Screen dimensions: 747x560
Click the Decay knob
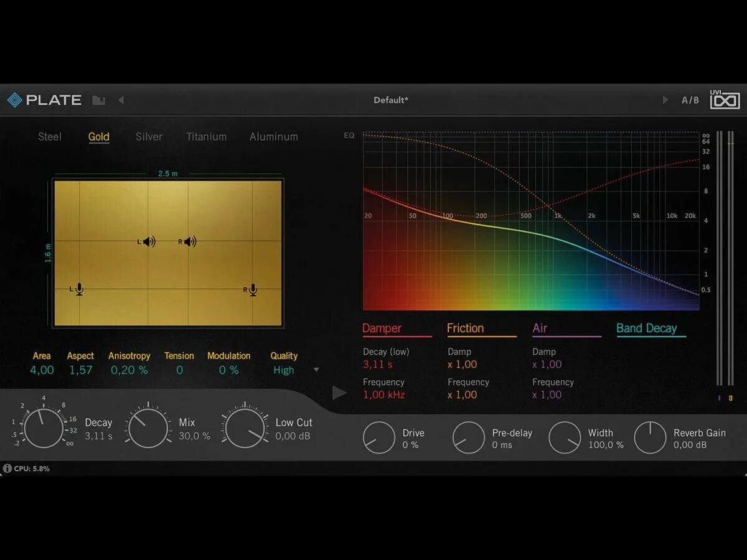click(x=44, y=427)
